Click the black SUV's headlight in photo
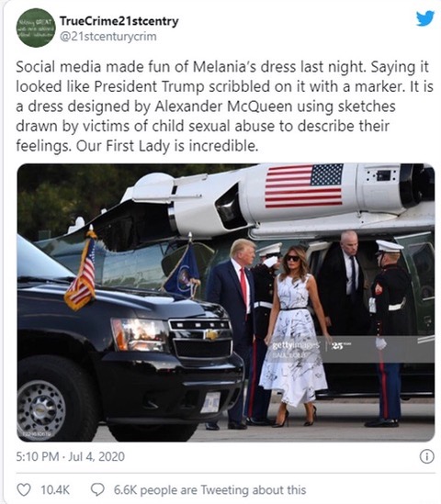This screenshot has width=441, height=504. point(140,334)
